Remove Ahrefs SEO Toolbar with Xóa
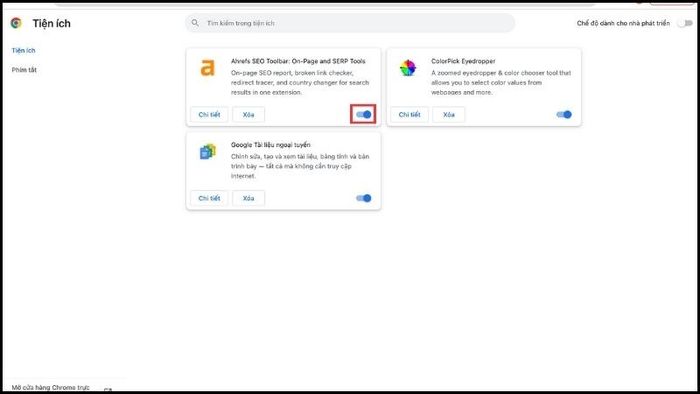Viewport: 700px width, 394px height. coord(248,115)
